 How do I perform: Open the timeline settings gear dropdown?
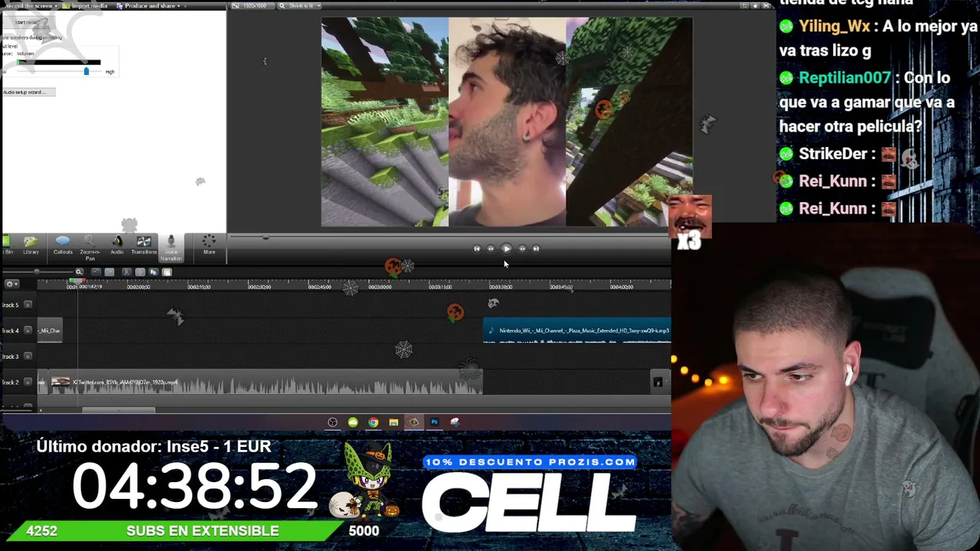click(11, 284)
